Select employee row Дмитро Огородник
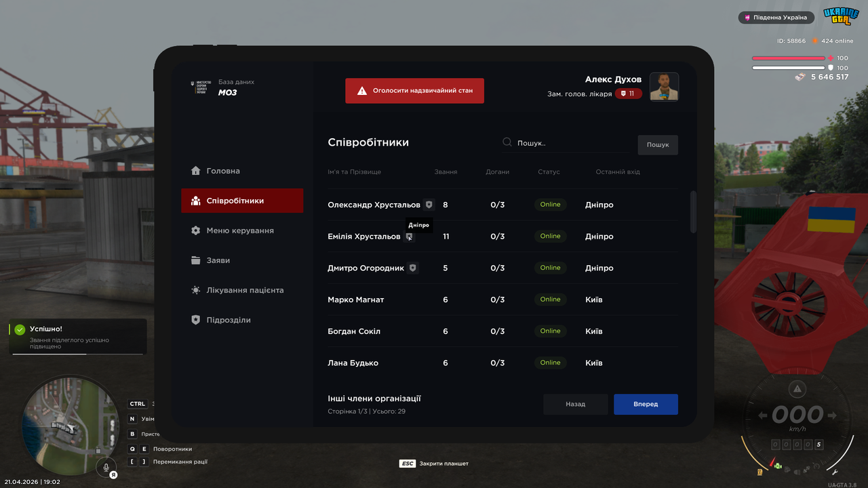Viewport: 868px width, 488px height. point(502,268)
